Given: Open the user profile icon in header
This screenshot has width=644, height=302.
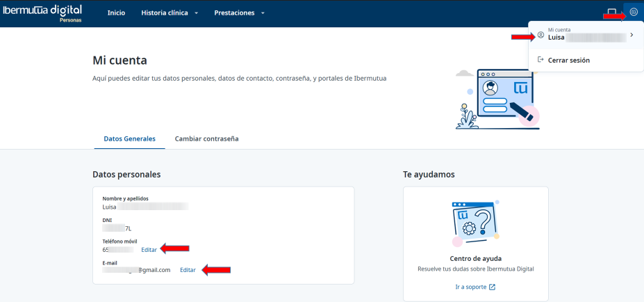Looking at the screenshot, I should click(634, 13).
